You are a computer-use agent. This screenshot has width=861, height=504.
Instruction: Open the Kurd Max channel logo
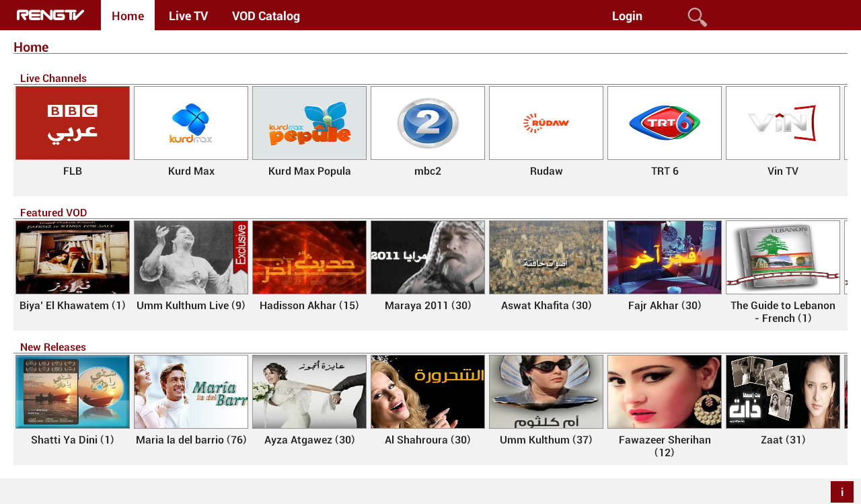tap(191, 123)
